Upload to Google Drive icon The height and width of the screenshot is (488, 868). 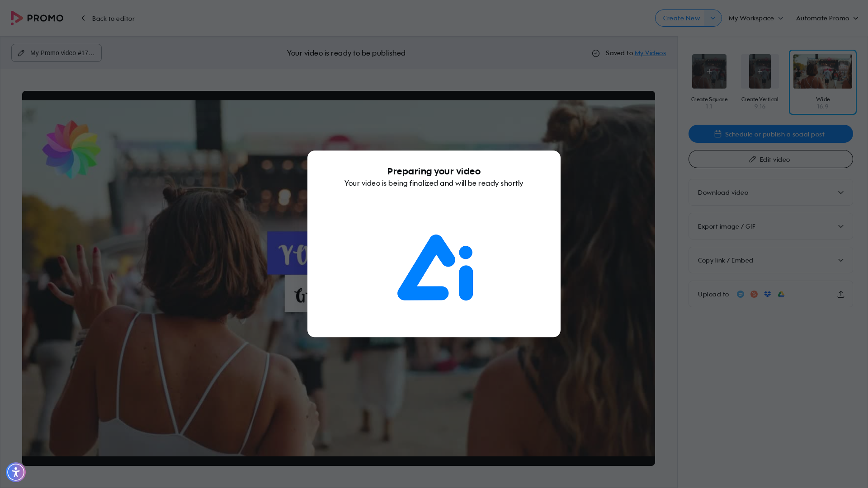point(781,294)
